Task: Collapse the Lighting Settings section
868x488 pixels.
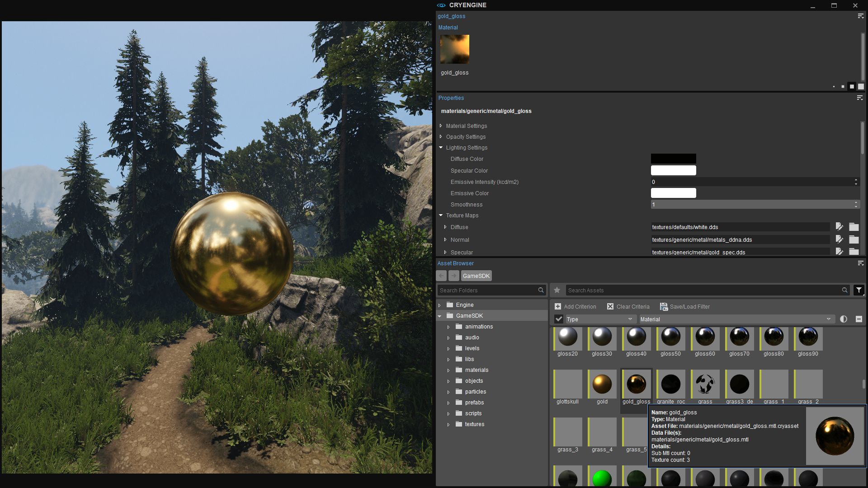Action: (x=441, y=147)
